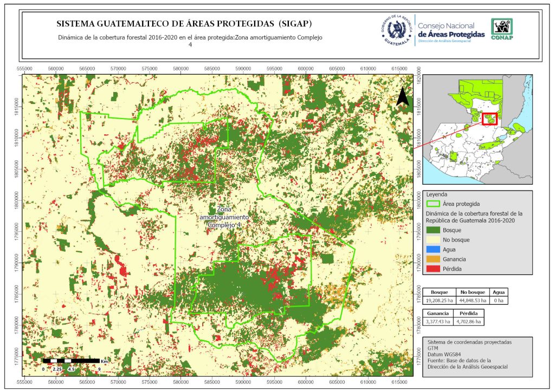Select the orange Ganancia legend swatch
The width and height of the screenshot is (555, 392).
click(433, 259)
